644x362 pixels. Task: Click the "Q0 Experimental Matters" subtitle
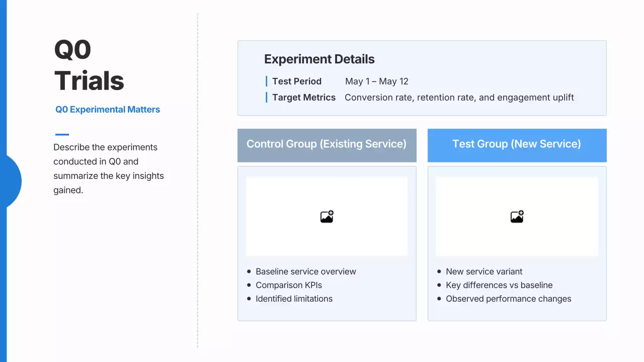tap(108, 110)
